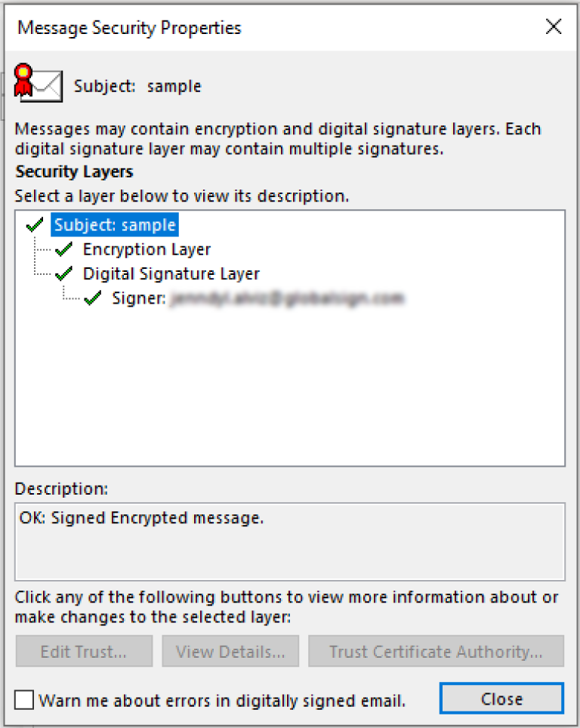
Task: Enable warnings about errors in digitally signed email
Action: 23,699
